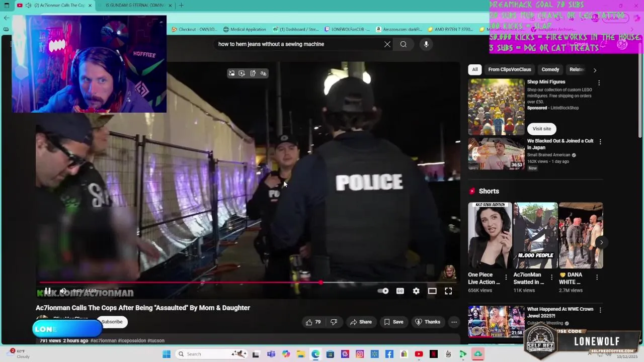The width and height of the screenshot is (644, 362).
Task: Open options for Ac7ionMan Swatted short
Action: coord(551,277)
